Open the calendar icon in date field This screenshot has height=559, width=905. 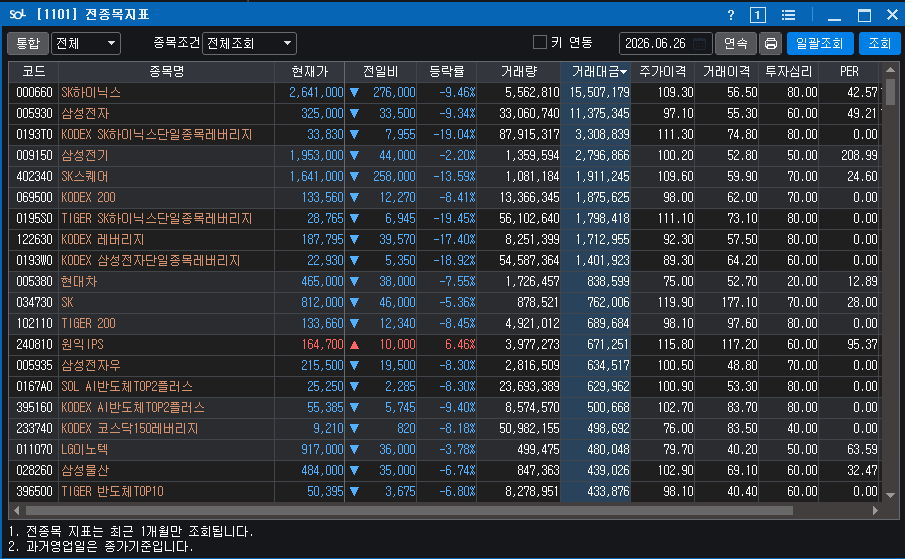tap(699, 44)
